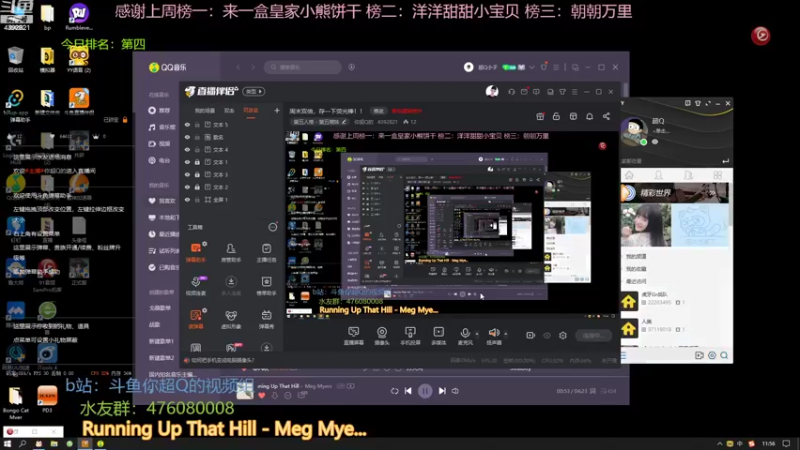The image size is (800, 450).
Task: Toggle visibility eye of layer 文本 3
Action: point(187,174)
